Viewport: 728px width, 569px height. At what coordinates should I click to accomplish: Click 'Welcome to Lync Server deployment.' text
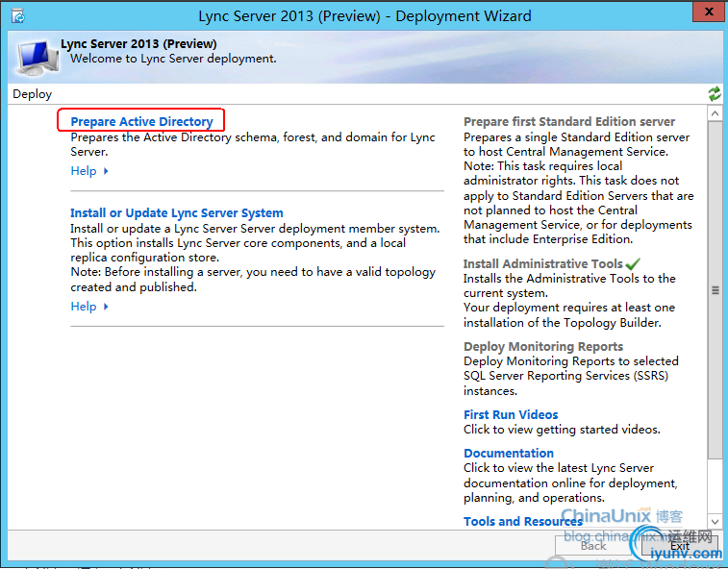173,59
